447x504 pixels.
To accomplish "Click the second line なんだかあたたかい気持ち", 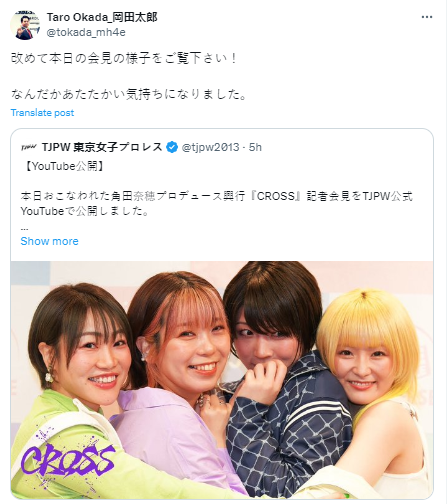I will tap(129, 94).
